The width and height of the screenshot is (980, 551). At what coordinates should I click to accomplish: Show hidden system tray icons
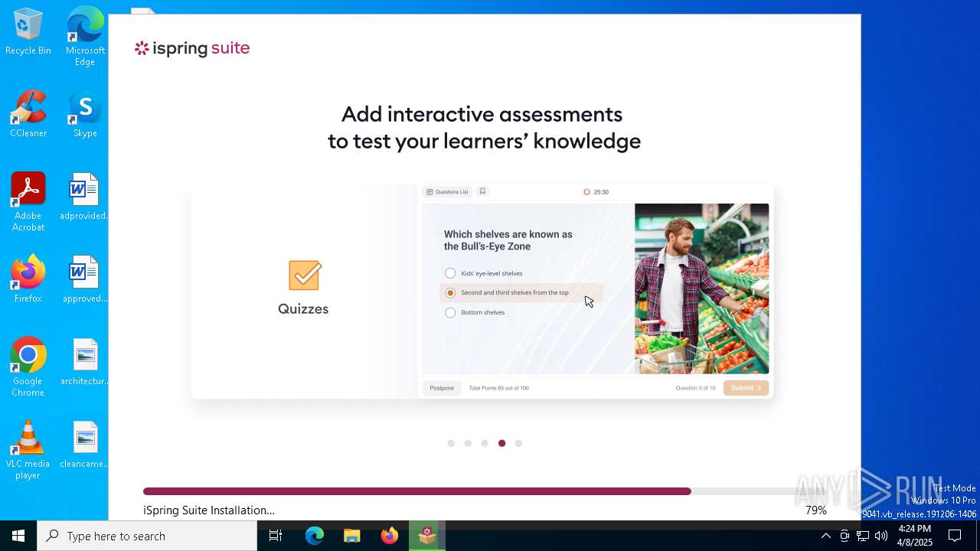826,536
